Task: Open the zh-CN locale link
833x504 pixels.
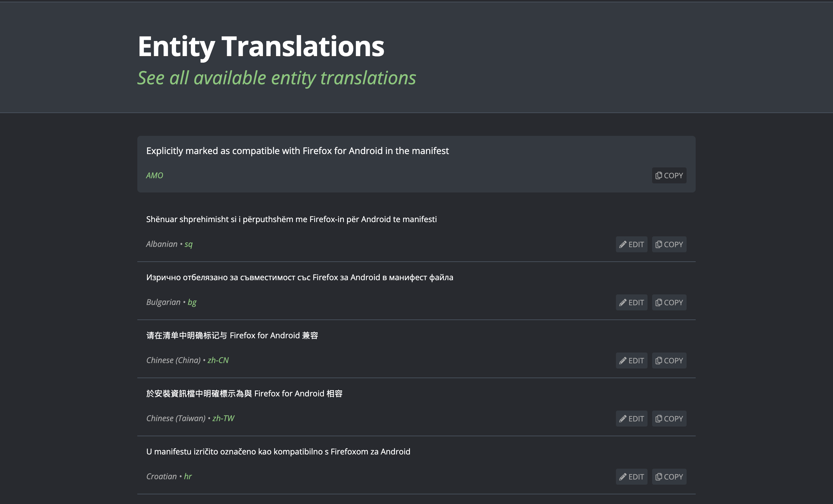Action: (x=218, y=360)
